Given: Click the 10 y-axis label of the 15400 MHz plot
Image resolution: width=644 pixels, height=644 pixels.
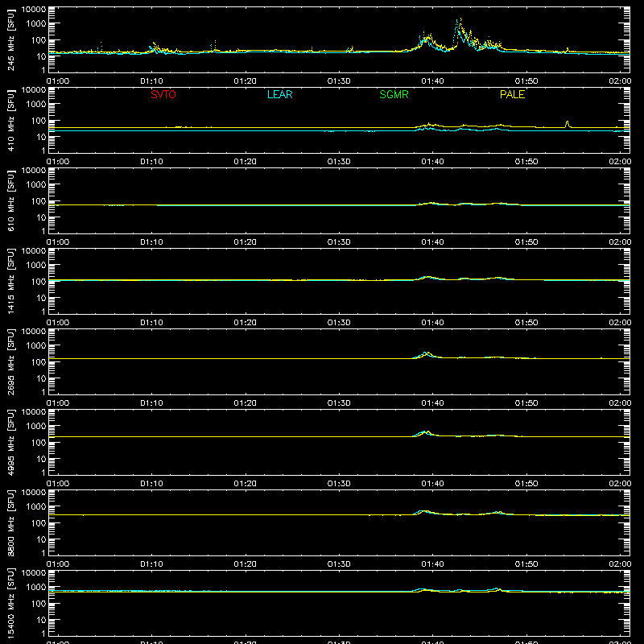Looking at the screenshot, I should 41,620.
